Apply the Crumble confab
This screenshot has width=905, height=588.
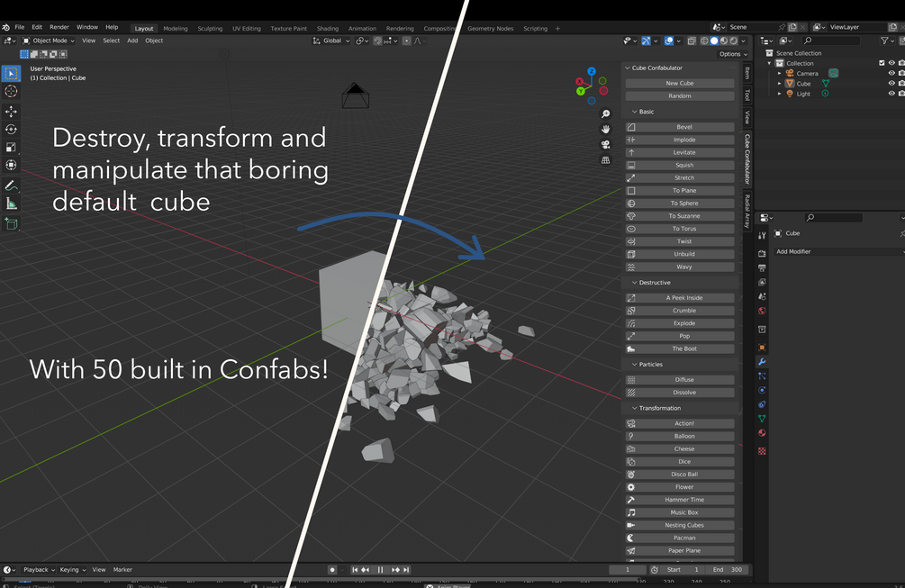tap(679, 311)
